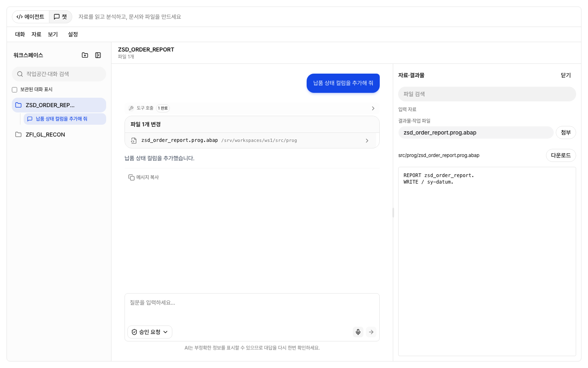Image resolution: width=588 pixels, height=368 pixels.
Task: Open the 설정 menu
Action: coord(73,34)
